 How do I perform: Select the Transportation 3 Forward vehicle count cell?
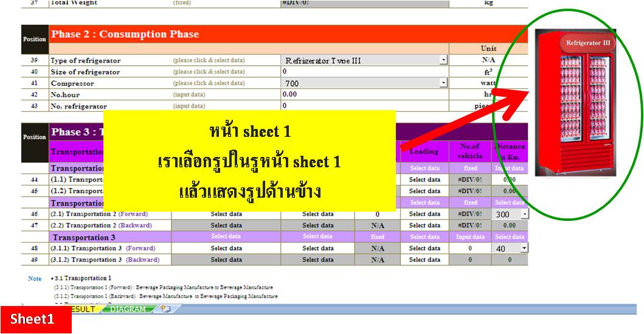tap(470, 248)
